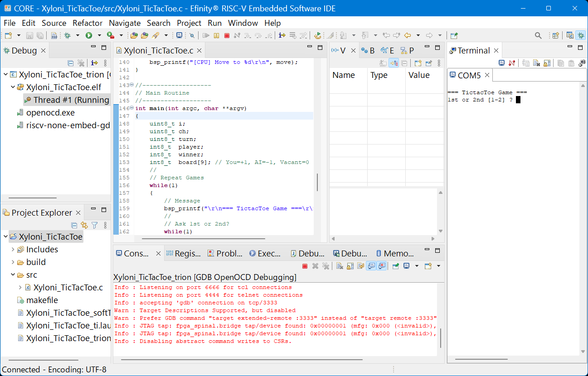Screen dimensions: 588x376
Task: Click the search magnifier icon
Action: pos(538,35)
